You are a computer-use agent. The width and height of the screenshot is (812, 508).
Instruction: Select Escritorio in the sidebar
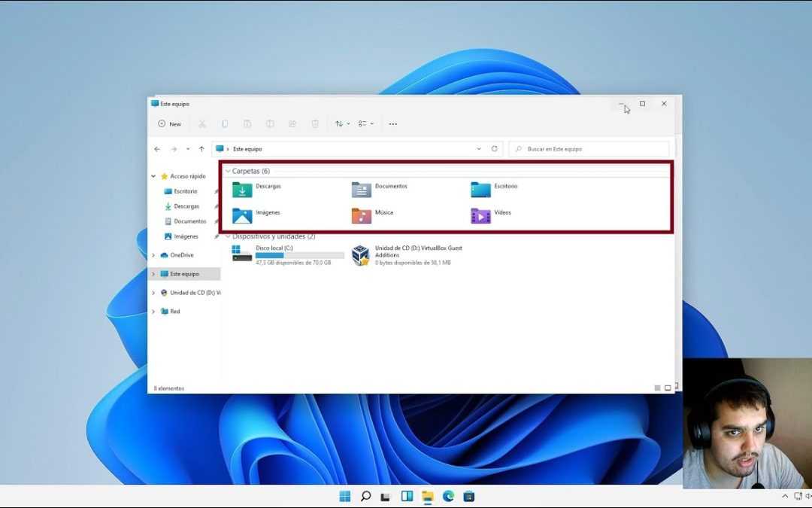186,191
